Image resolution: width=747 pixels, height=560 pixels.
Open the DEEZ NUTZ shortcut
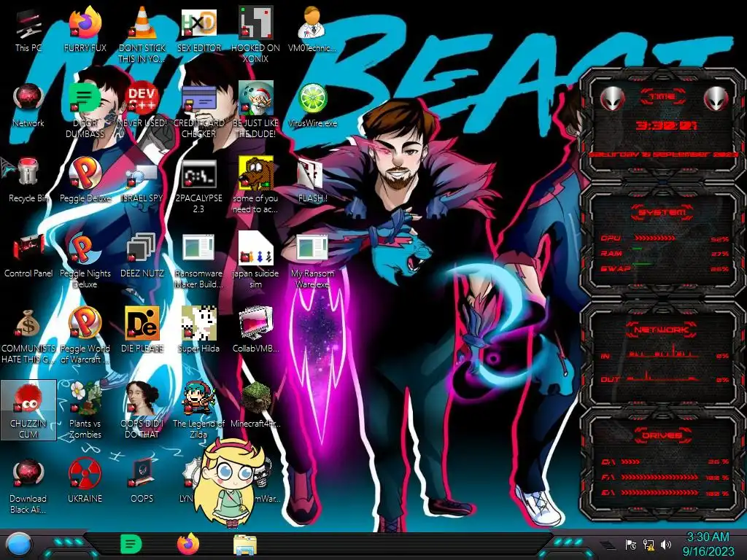[142, 256]
